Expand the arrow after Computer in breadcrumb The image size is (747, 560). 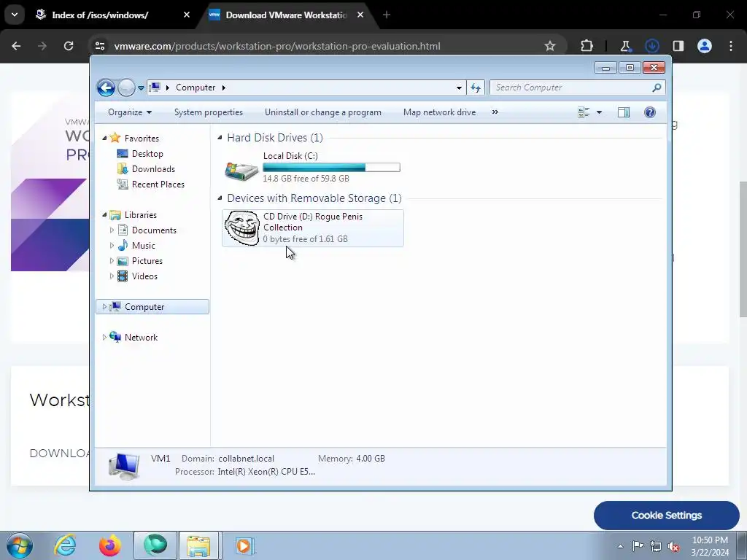pos(223,87)
